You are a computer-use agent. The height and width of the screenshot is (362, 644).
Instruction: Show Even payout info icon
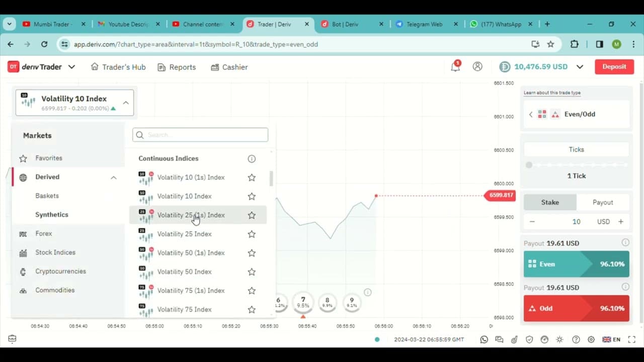pyautogui.click(x=625, y=243)
